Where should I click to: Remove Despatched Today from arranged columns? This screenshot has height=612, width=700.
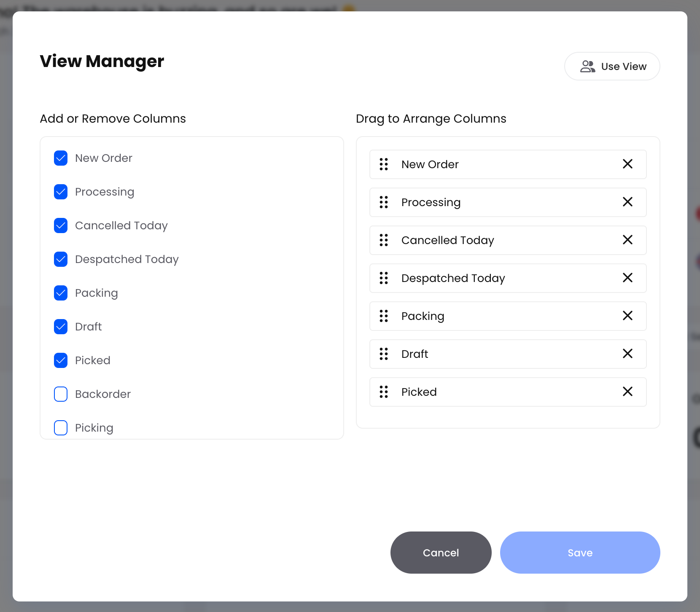click(627, 278)
